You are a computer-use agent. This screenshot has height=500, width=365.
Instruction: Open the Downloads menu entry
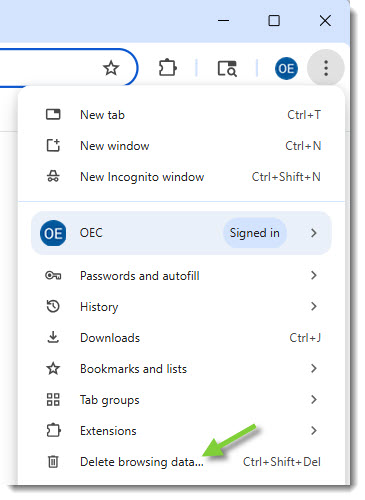coord(182,338)
